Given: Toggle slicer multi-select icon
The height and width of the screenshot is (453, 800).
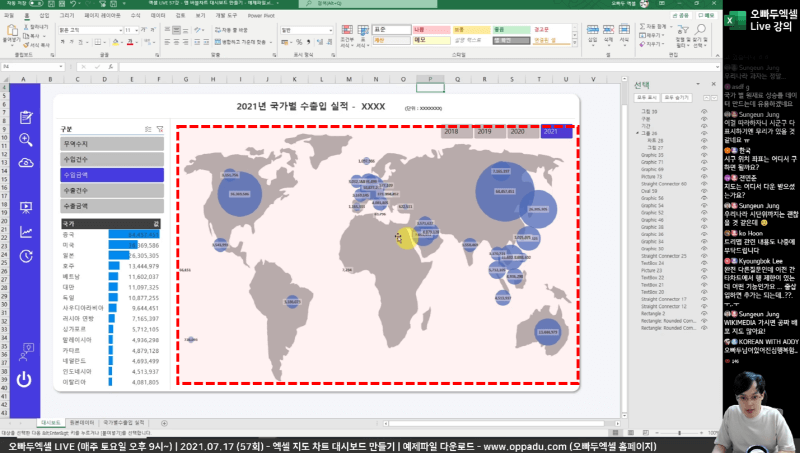Looking at the screenshot, I should tap(147, 129).
